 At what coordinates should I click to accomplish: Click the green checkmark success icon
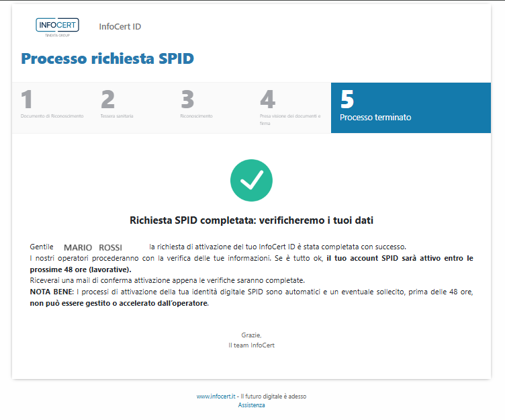pos(251,179)
